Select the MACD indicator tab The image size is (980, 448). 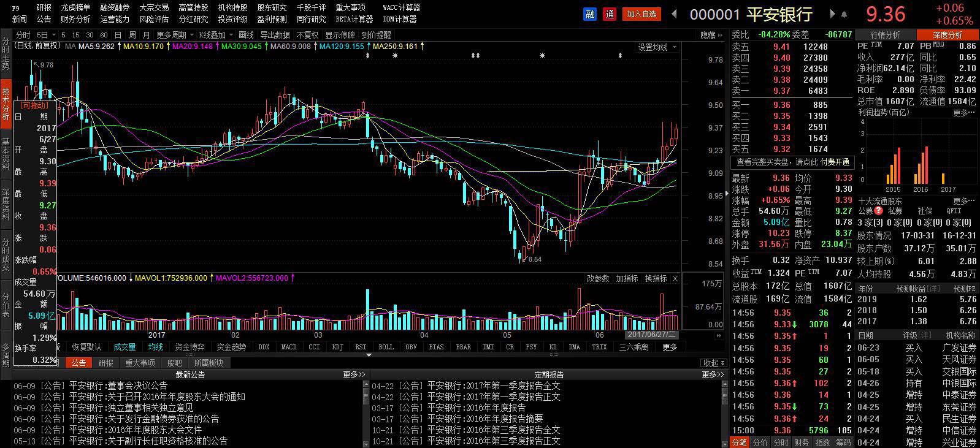point(288,347)
